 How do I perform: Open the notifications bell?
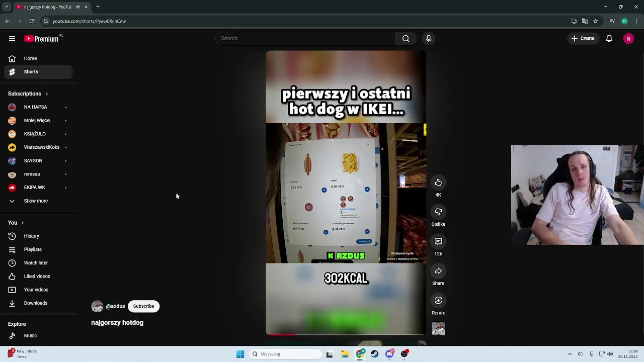pyautogui.click(x=609, y=39)
